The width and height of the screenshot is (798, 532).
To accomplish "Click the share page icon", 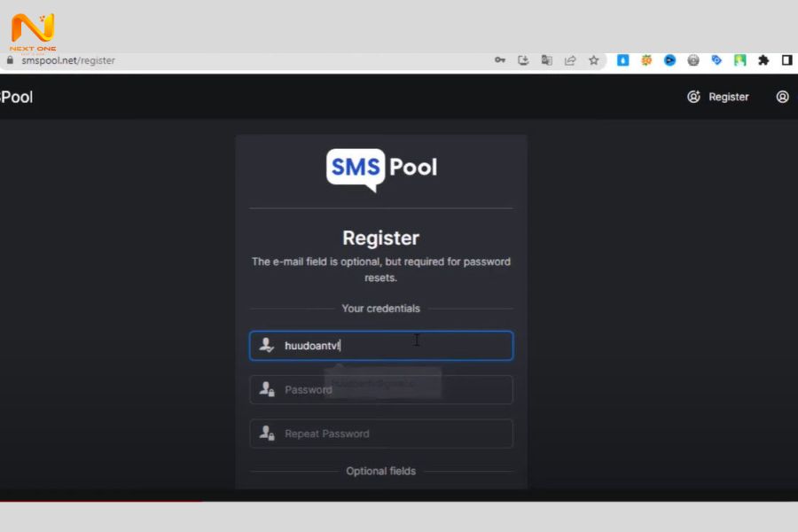I will tap(570, 60).
